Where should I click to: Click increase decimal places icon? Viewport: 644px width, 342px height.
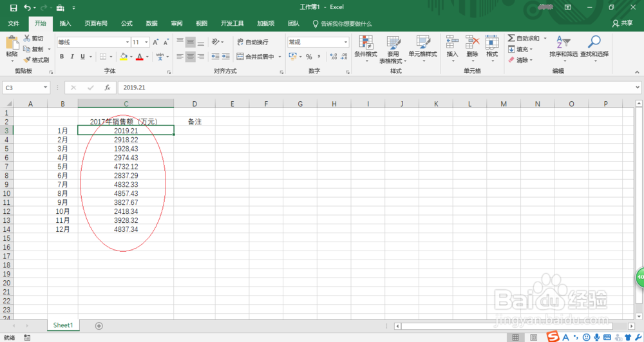click(334, 57)
